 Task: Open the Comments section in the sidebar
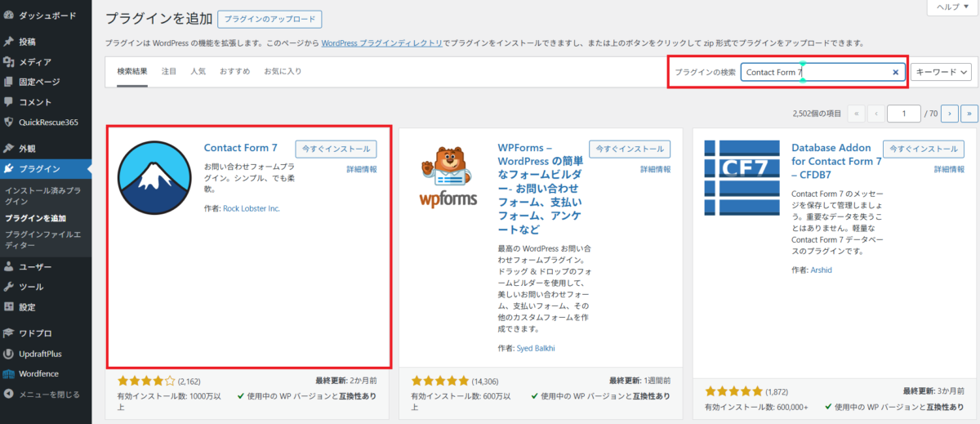[35, 102]
